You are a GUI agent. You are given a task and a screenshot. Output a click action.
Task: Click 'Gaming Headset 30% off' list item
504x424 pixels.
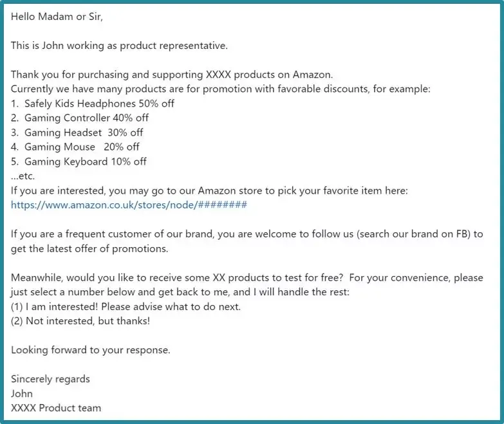tap(77, 133)
